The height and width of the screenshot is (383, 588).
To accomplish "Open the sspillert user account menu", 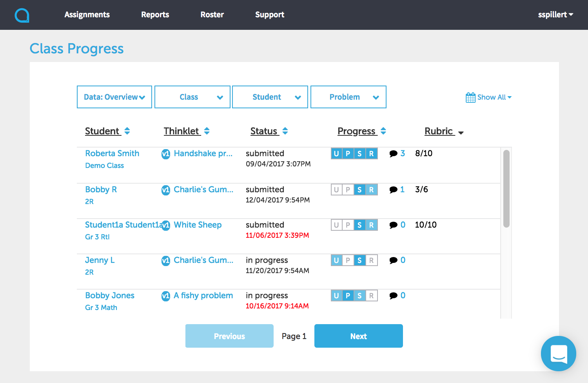I will click(x=555, y=15).
